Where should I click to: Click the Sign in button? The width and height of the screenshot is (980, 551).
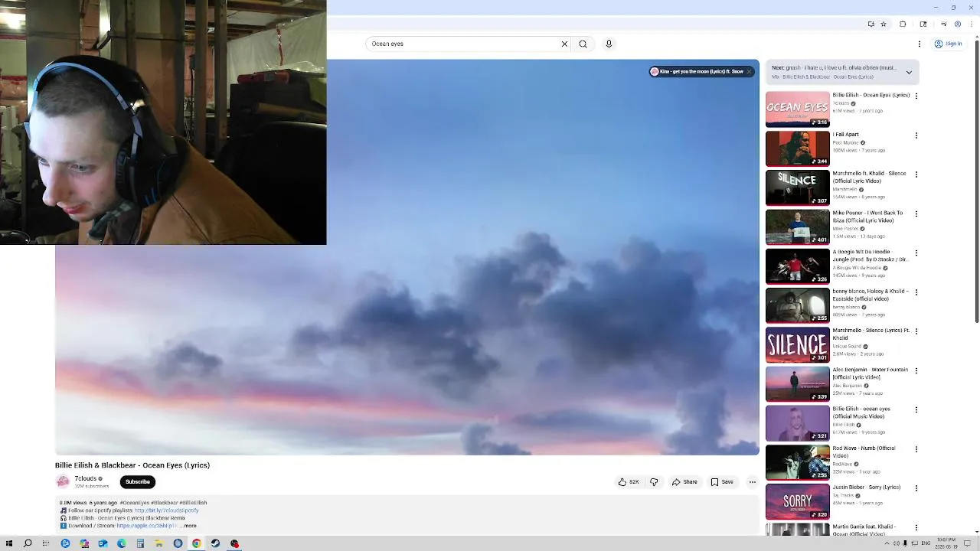pos(948,44)
